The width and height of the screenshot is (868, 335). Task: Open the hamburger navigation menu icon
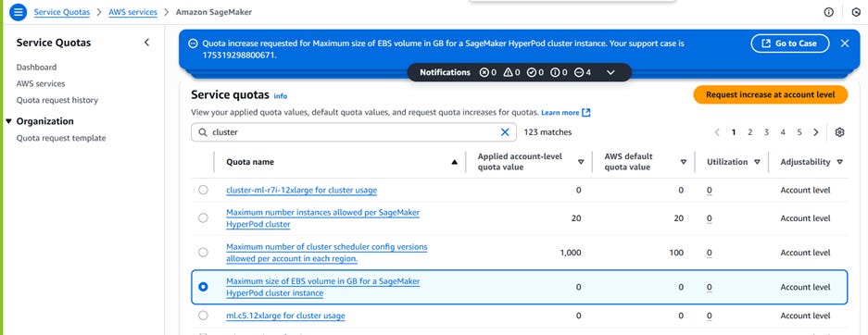19,12
